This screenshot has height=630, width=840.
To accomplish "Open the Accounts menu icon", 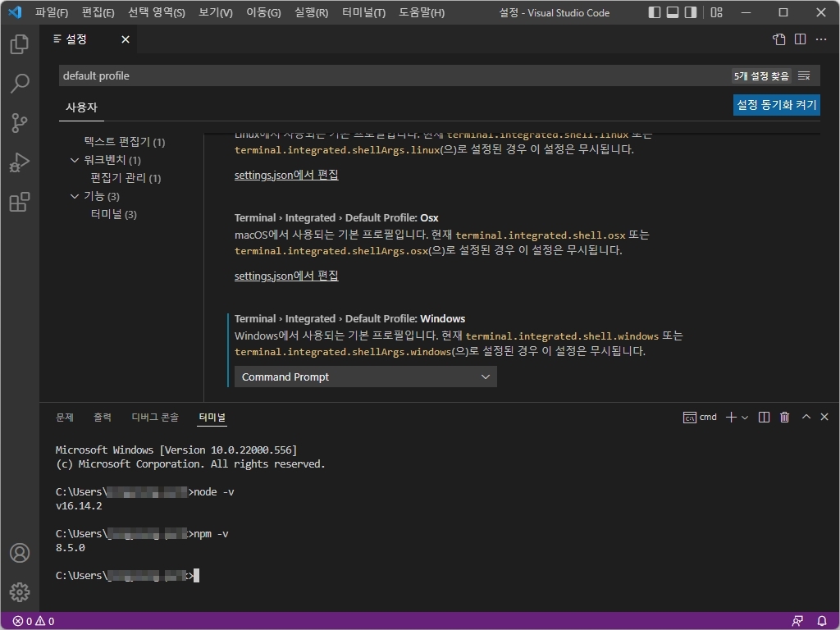I will [20, 553].
